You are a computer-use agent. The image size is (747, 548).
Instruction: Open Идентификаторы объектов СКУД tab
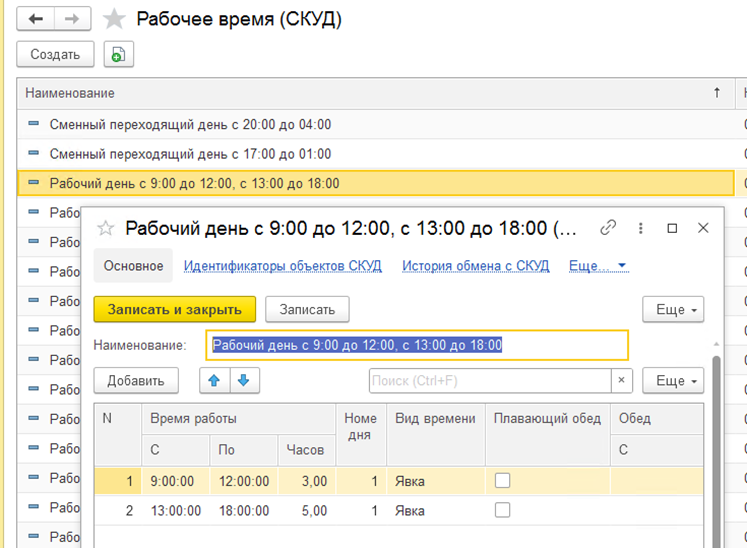click(x=283, y=266)
